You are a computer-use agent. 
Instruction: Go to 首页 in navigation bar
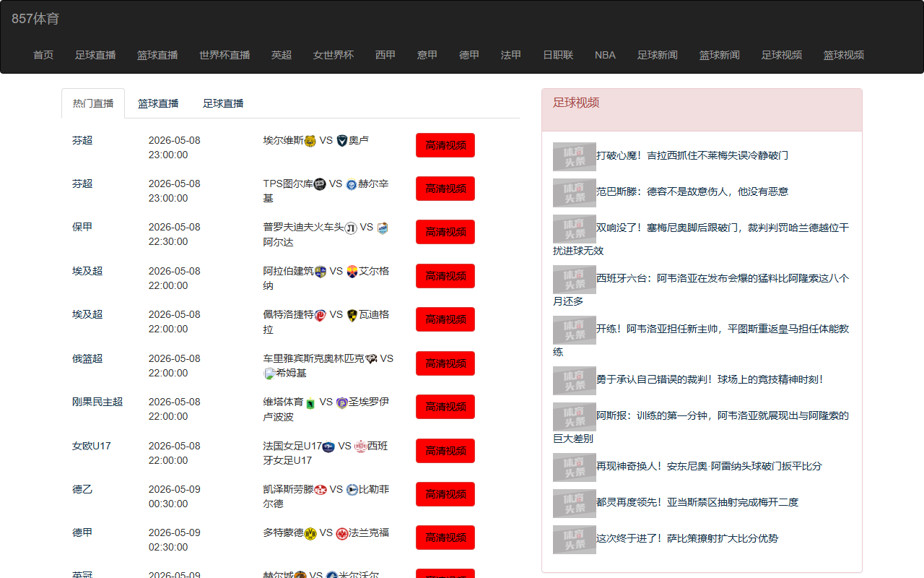(43, 55)
